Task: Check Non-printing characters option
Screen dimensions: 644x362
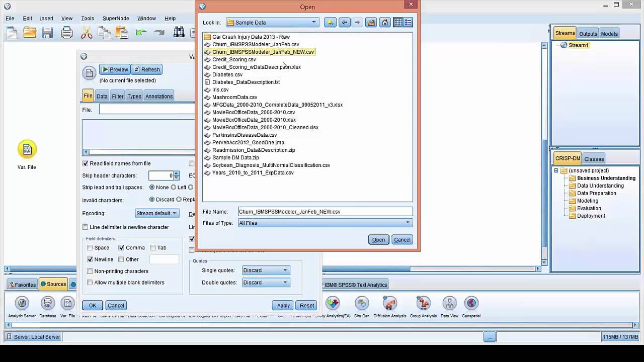Action: point(90,271)
